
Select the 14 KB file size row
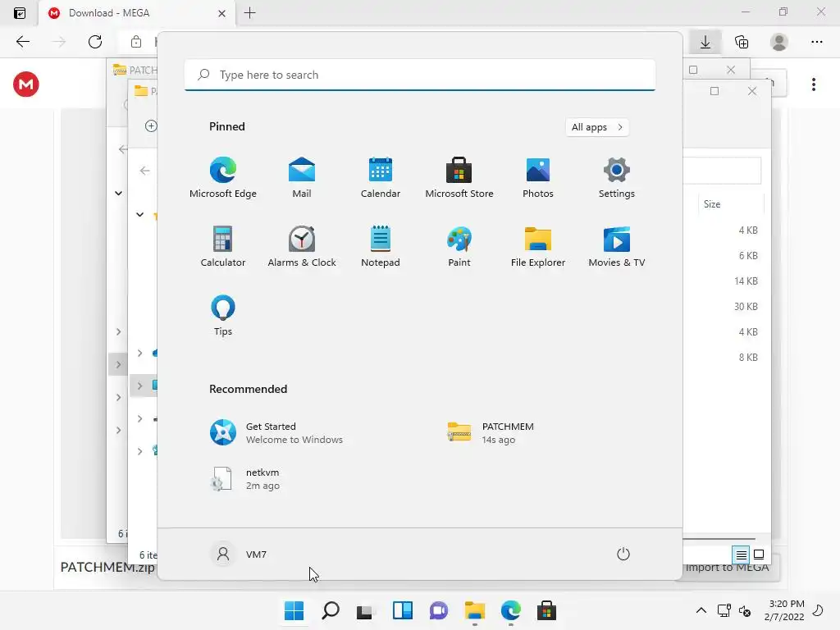746,281
